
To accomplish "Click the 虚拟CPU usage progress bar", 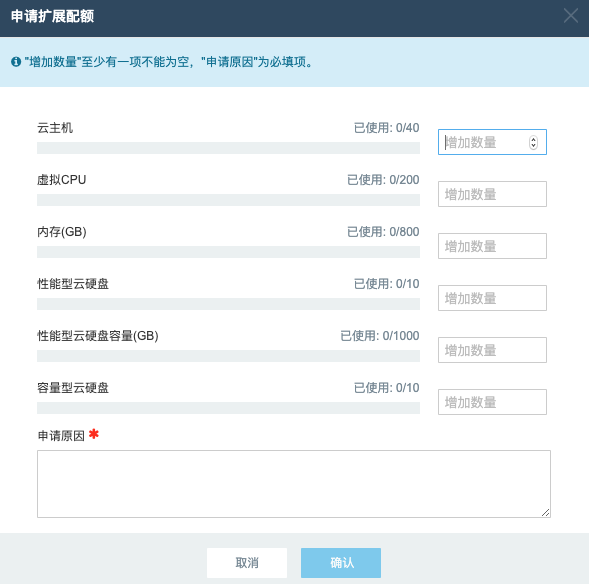I will (x=228, y=200).
